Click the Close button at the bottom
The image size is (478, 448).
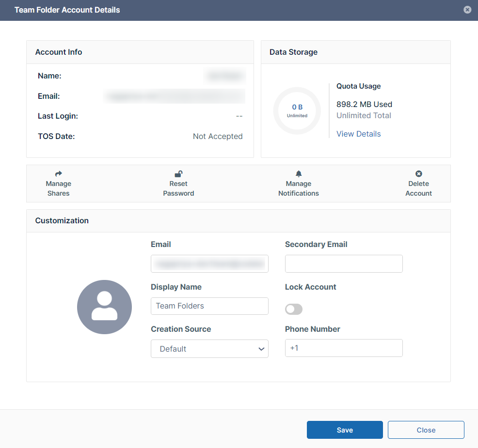click(x=426, y=430)
